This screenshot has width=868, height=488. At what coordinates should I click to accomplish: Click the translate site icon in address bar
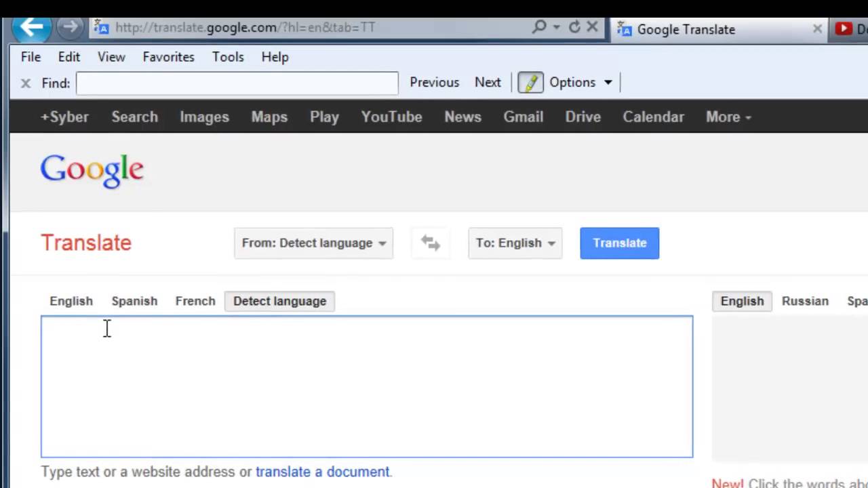tap(102, 27)
